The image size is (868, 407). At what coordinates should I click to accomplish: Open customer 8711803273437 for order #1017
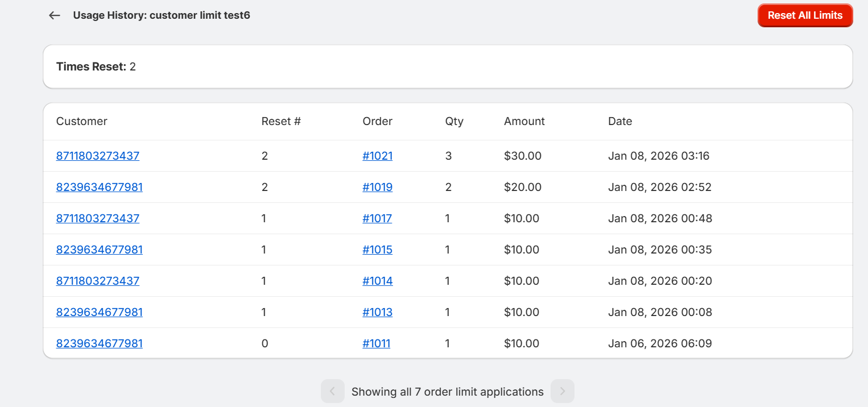coord(98,218)
